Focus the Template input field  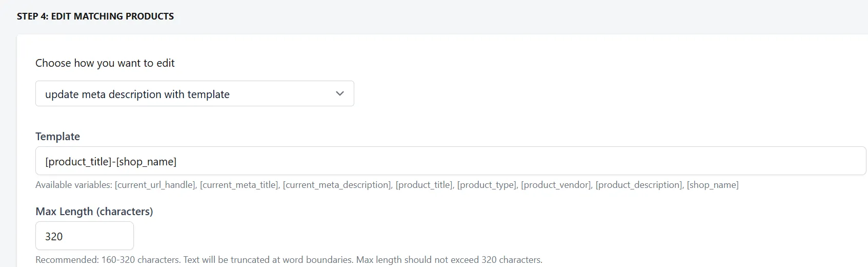(451, 161)
